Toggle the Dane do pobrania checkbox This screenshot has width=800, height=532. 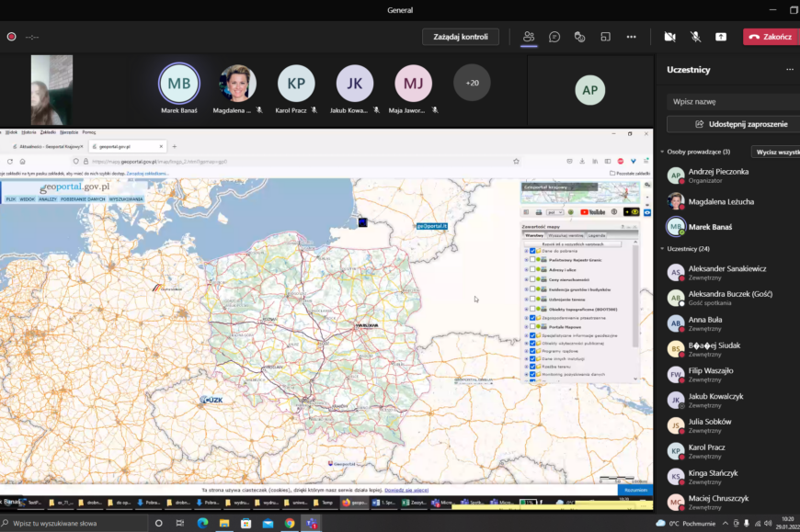(532, 251)
